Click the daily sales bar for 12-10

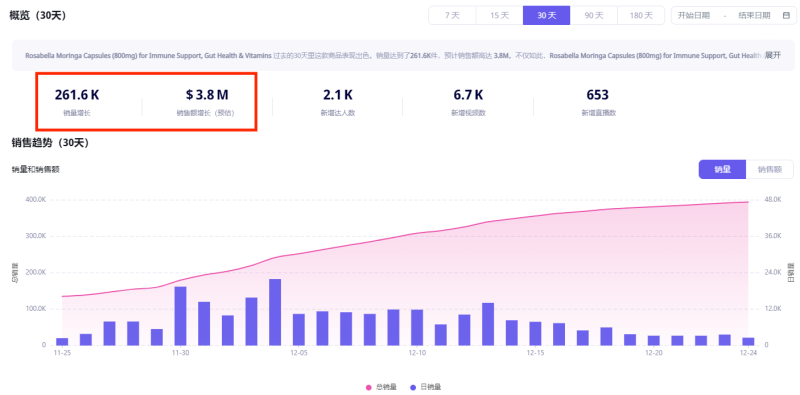(x=417, y=328)
